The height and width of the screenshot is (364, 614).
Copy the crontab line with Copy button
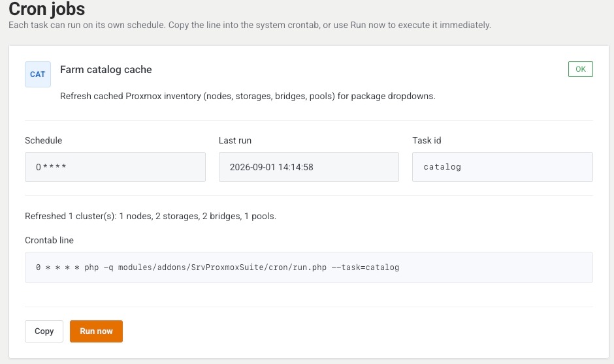(x=44, y=331)
